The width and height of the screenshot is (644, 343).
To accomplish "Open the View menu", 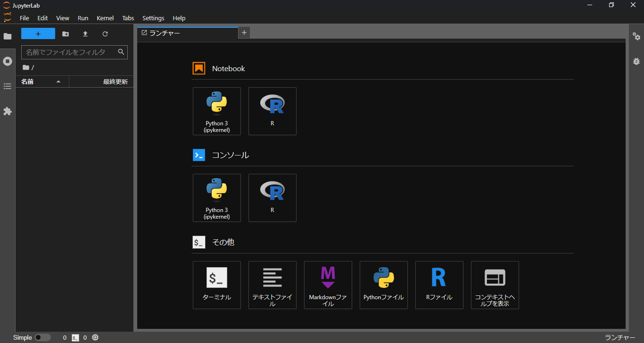I will [63, 18].
